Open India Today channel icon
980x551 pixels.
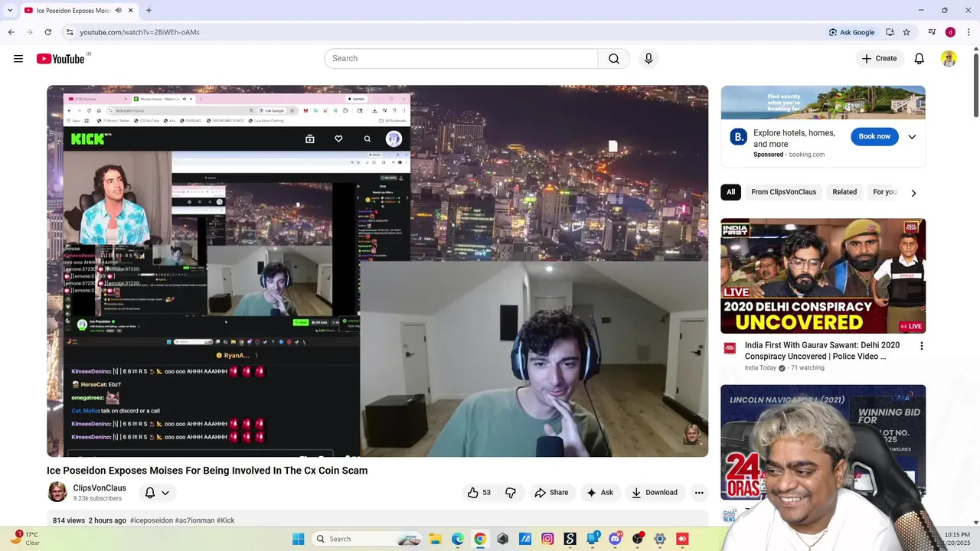point(730,348)
